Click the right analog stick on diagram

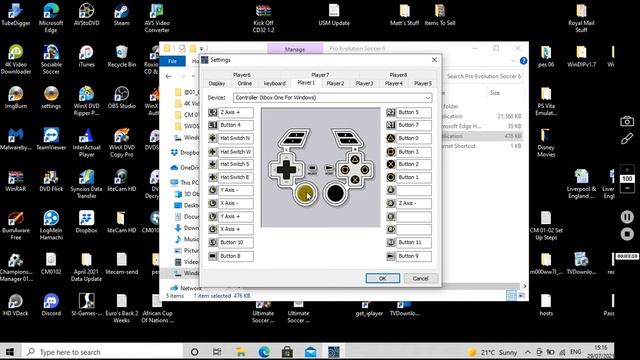[336, 193]
